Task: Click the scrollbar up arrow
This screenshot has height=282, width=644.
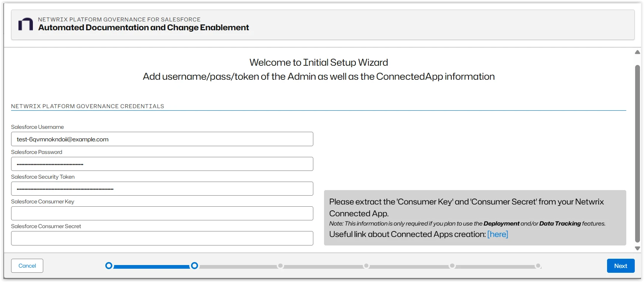Action: [637, 52]
